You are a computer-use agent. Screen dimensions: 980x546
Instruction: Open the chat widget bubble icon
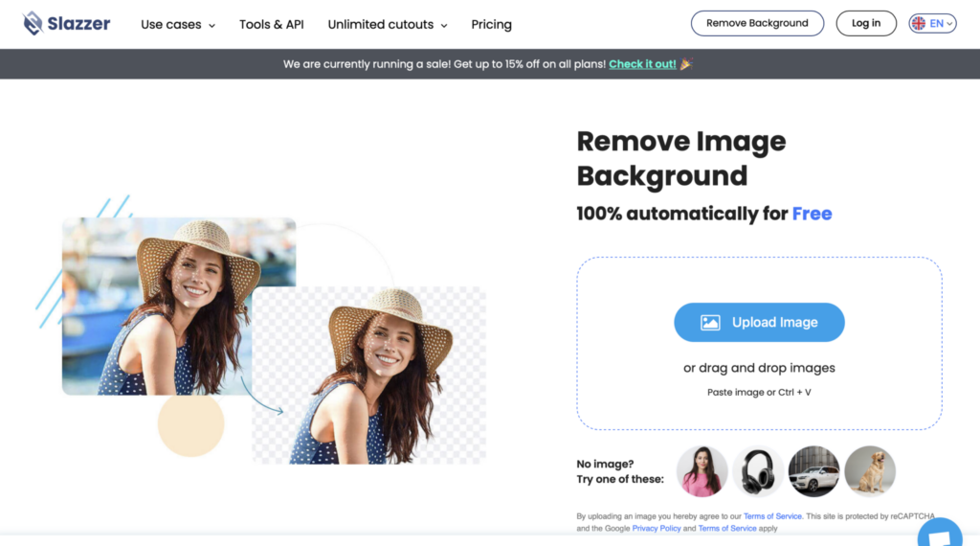[x=940, y=535]
